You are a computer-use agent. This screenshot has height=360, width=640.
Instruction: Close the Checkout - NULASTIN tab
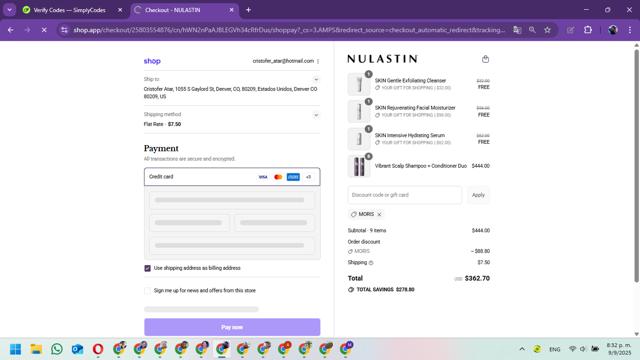pos(231,10)
